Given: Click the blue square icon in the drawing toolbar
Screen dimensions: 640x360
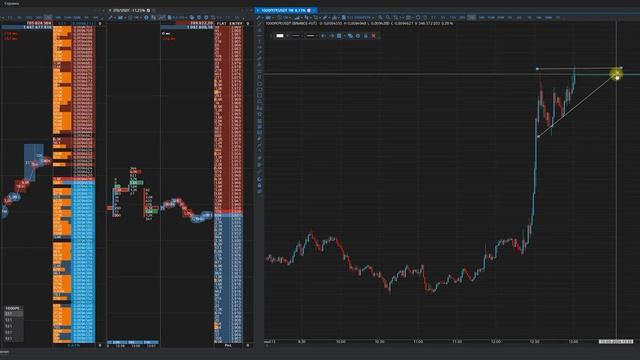Looking at the screenshot, I should pyautogui.click(x=339, y=36).
